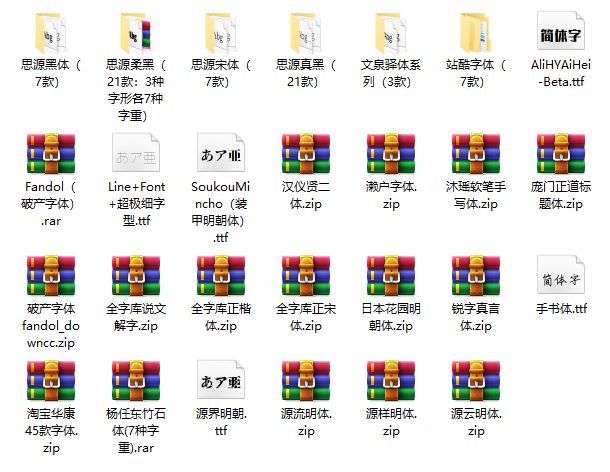The height and width of the screenshot is (472, 610).
Task: Select the 思源柔黑 21款 folder icon
Action: click(x=136, y=33)
